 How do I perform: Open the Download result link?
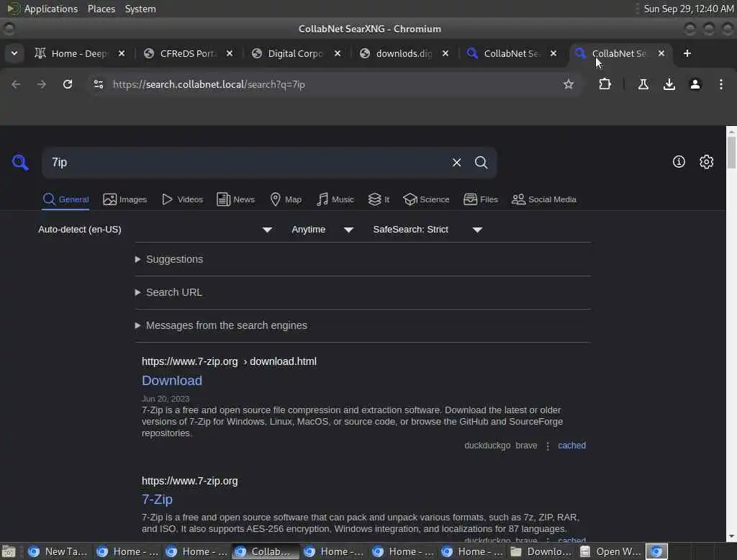(x=172, y=380)
